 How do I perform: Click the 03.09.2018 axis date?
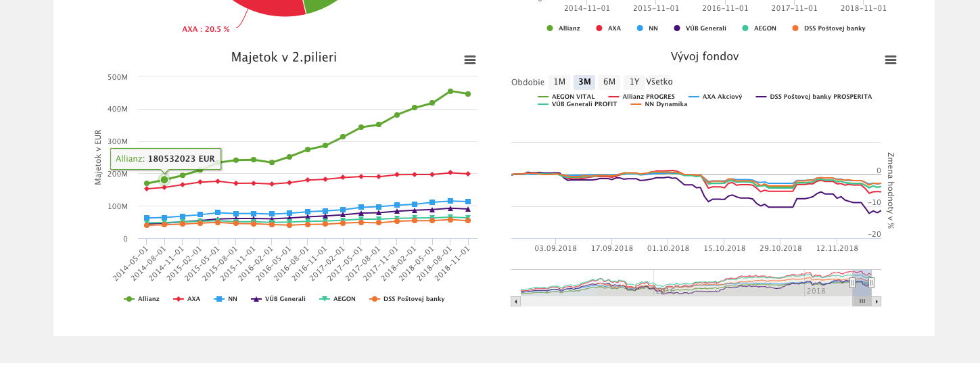pos(556,248)
